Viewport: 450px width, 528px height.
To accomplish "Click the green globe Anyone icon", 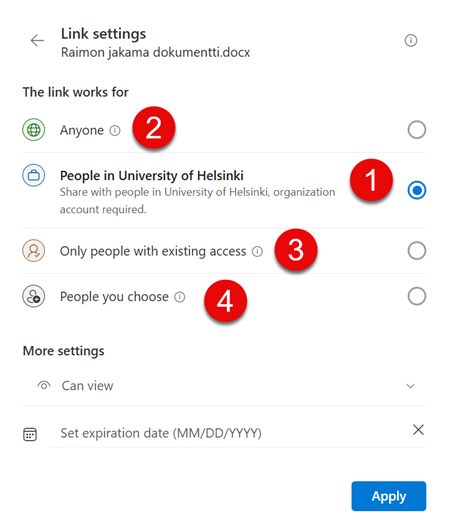I will [34, 130].
